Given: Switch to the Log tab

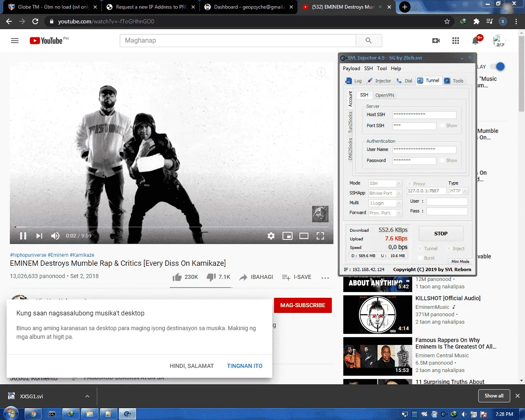Looking at the screenshot, I should pos(354,81).
